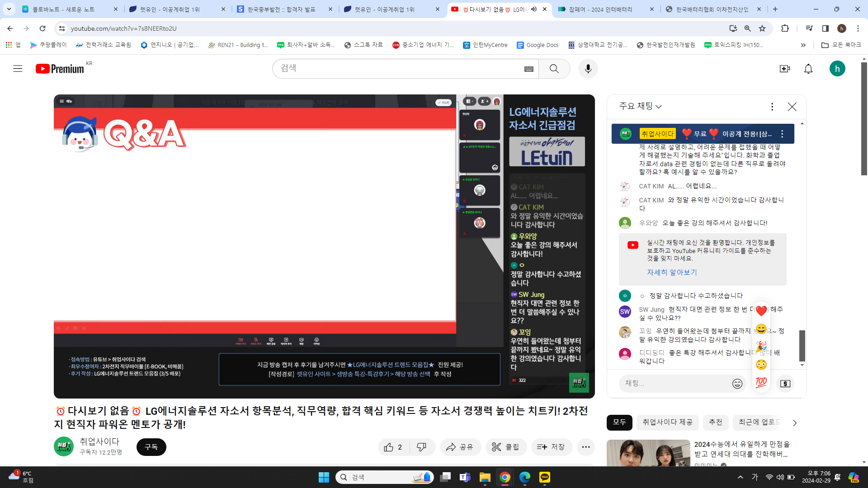Open File Explorer from taskbar
This screenshot has height=488, width=868.
(x=485, y=477)
